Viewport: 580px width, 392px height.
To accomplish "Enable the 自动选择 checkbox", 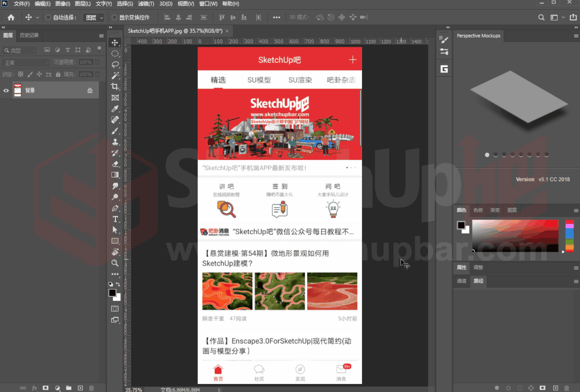I will (48, 17).
